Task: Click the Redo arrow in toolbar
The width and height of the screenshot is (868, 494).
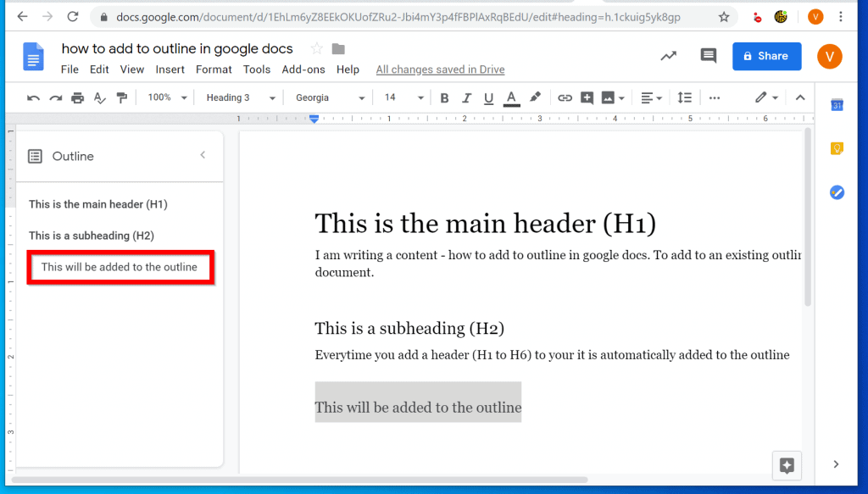Action: pyautogui.click(x=55, y=98)
